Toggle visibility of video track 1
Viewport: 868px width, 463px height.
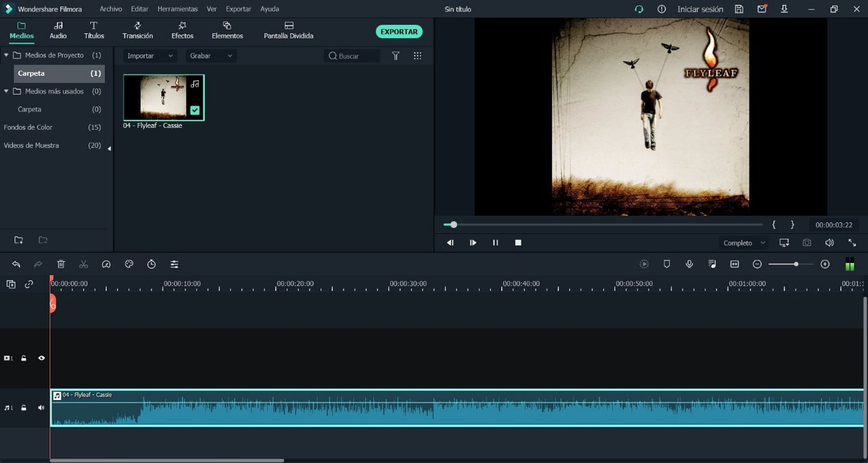coord(41,358)
